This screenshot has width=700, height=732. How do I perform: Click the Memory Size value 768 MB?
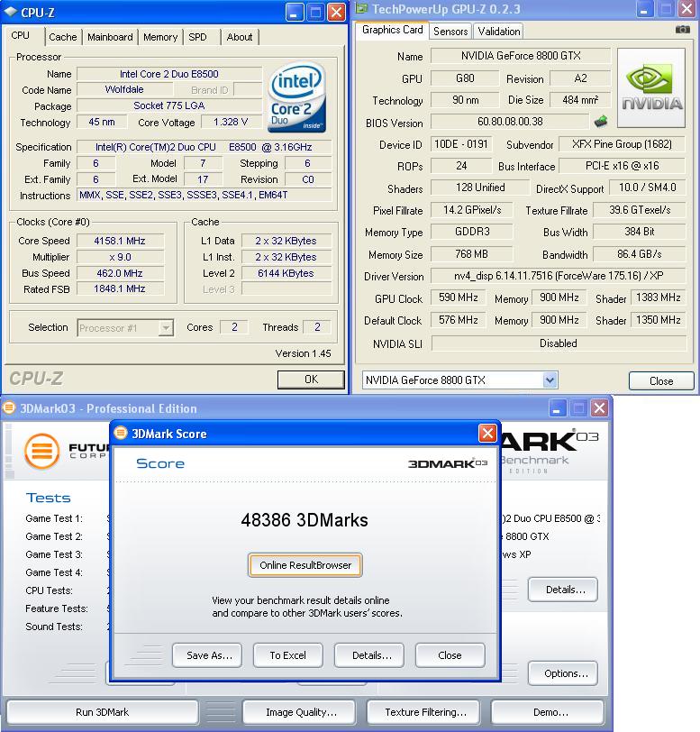(471, 254)
